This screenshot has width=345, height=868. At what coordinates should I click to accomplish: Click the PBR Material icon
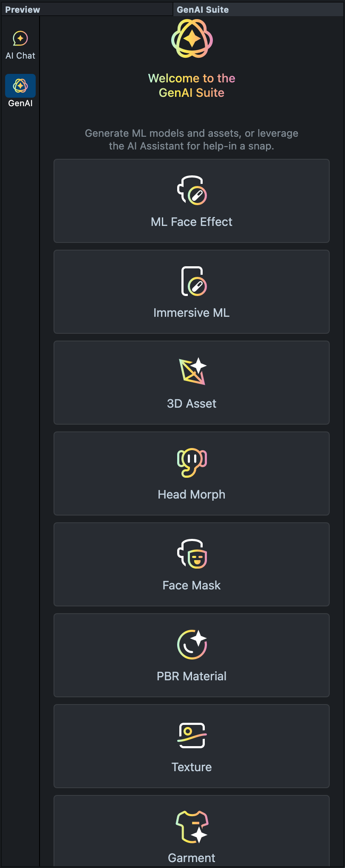pyautogui.click(x=192, y=644)
